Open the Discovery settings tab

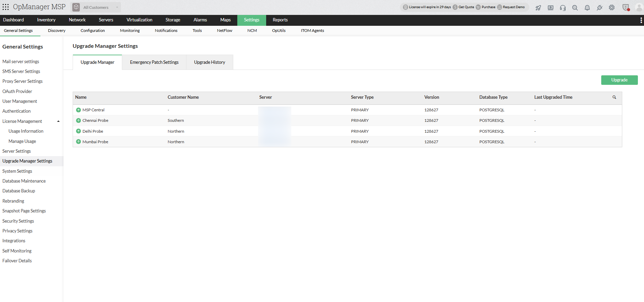(x=57, y=31)
